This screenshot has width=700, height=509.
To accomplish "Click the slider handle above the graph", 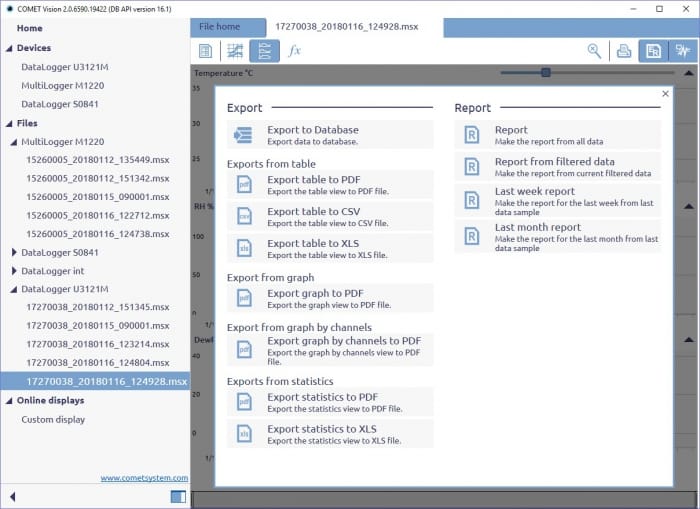I will [545, 72].
